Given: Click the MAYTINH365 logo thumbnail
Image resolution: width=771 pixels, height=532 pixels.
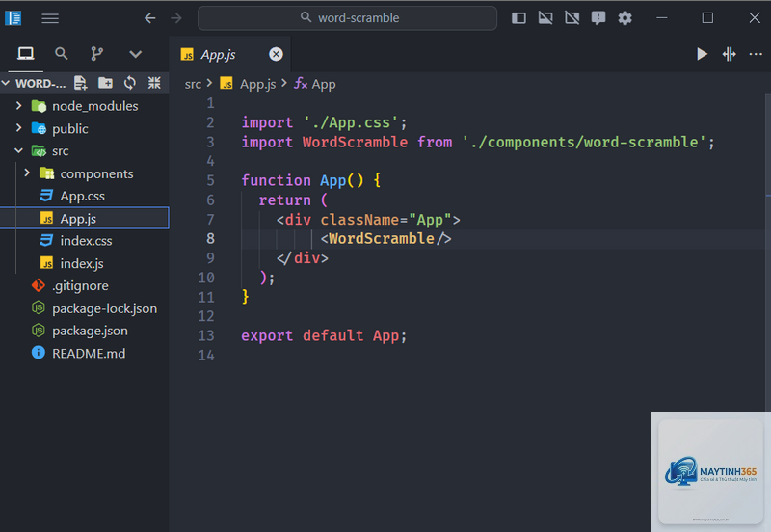Looking at the screenshot, I should coord(710,471).
